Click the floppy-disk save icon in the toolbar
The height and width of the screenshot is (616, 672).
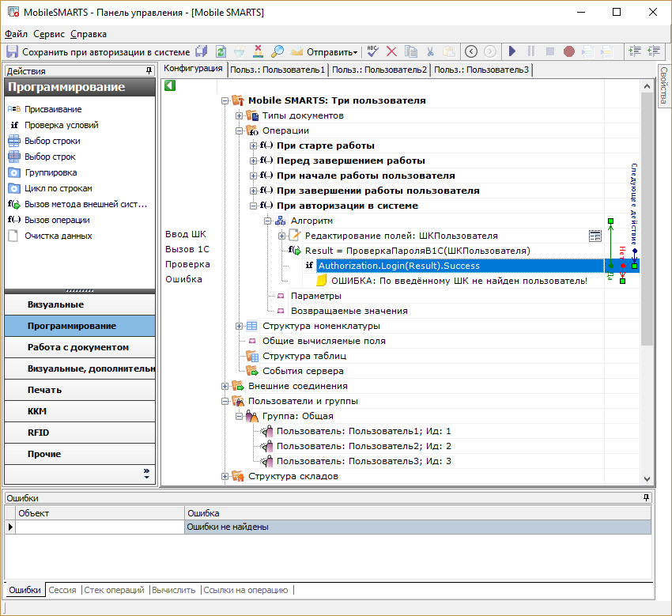(12, 52)
